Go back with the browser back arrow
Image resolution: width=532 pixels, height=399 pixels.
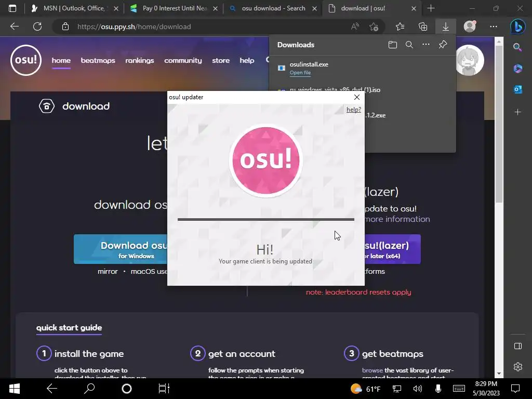14,26
